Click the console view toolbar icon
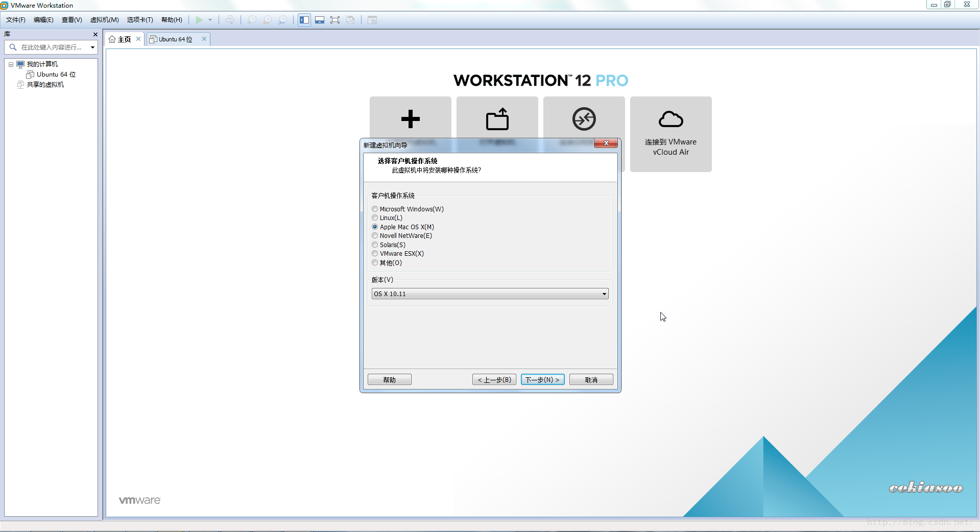Viewport: 980px width, 532px height. (x=372, y=20)
